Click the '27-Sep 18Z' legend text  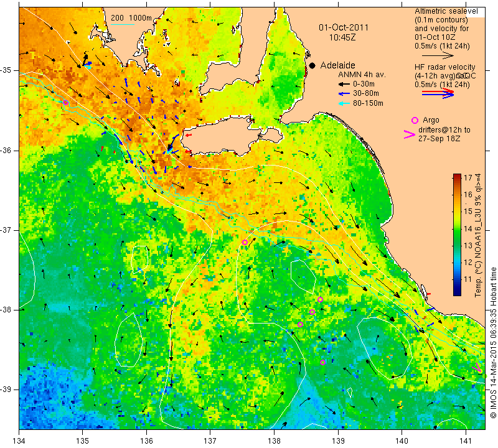[x=439, y=139]
